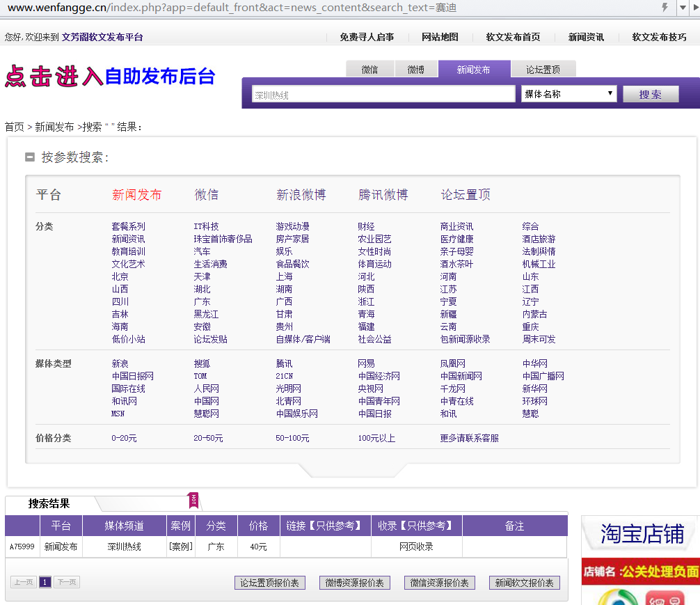
Task: Click the 新闻软文报价表 button
Action: click(524, 583)
